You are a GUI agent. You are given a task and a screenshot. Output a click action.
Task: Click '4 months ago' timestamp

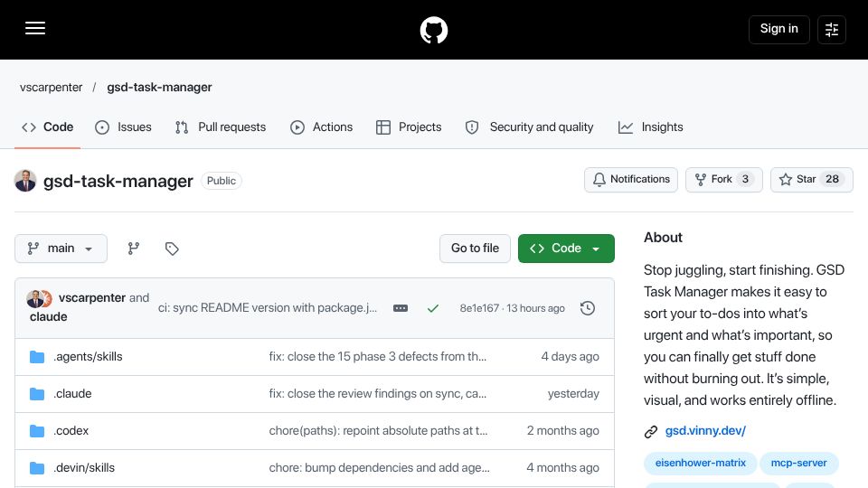point(563,468)
